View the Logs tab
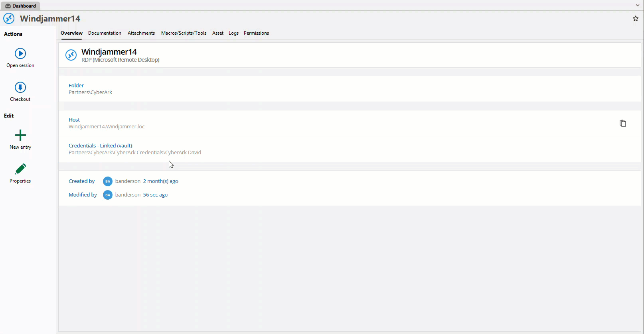Viewport: 644px width, 334px height. click(x=233, y=33)
